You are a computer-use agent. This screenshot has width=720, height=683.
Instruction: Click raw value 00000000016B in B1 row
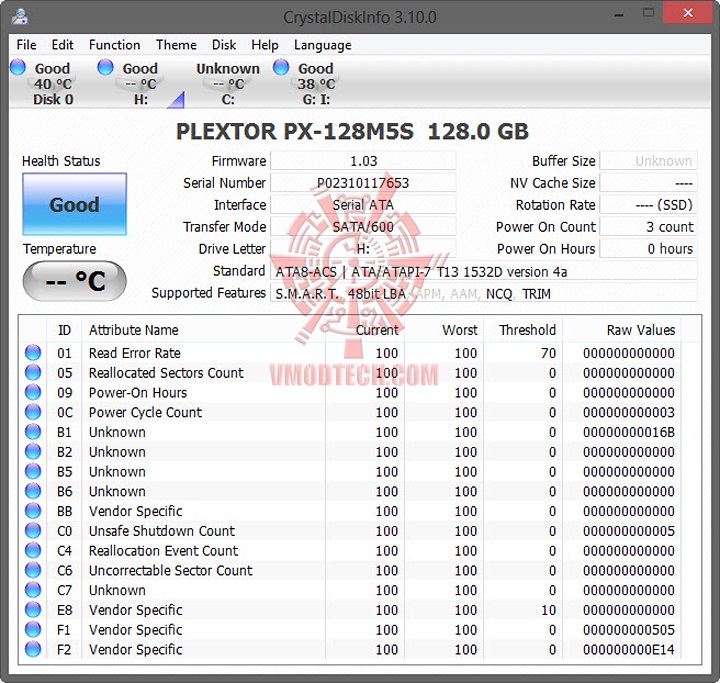pyautogui.click(x=629, y=432)
